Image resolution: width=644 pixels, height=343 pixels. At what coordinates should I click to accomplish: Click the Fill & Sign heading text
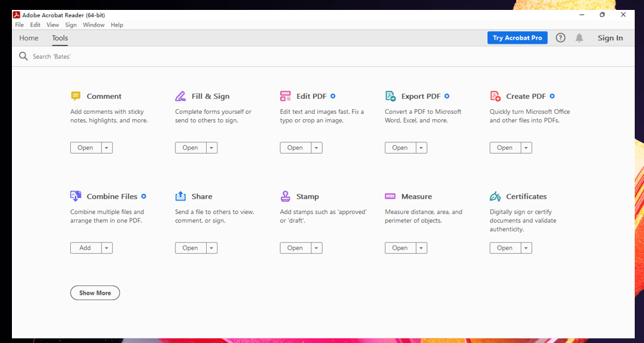tap(211, 96)
